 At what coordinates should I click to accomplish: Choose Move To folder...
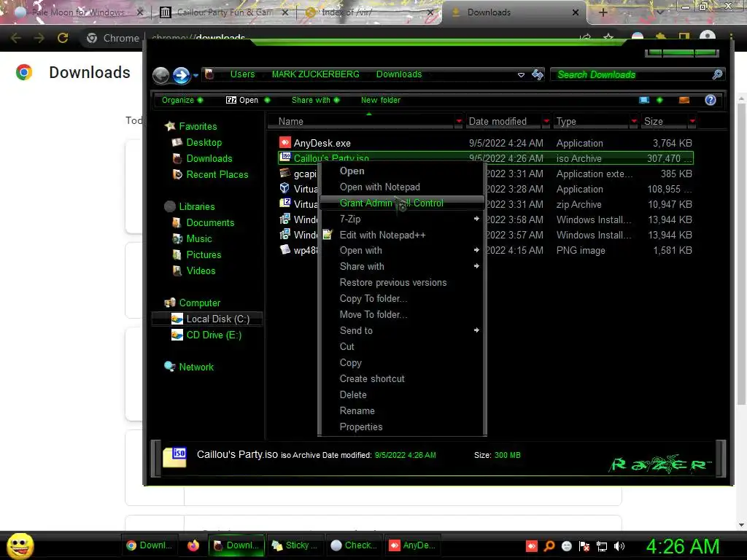(x=373, y=315)
